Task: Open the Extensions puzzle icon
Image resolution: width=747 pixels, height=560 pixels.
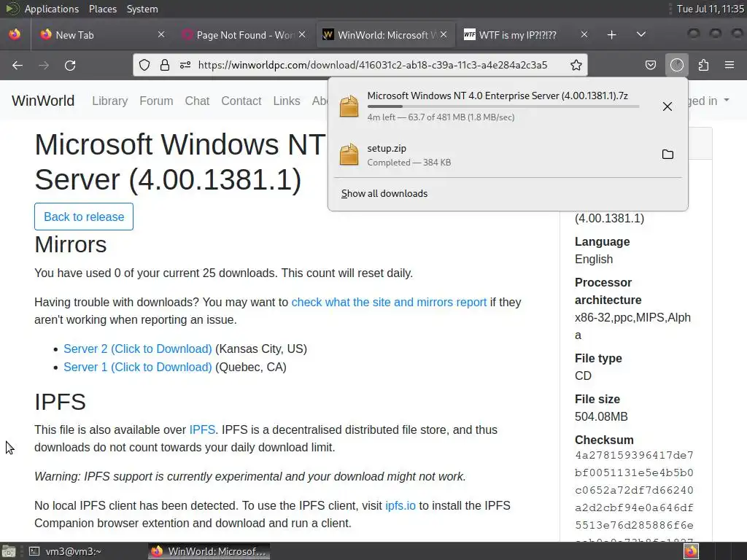Action: (703, 65)
